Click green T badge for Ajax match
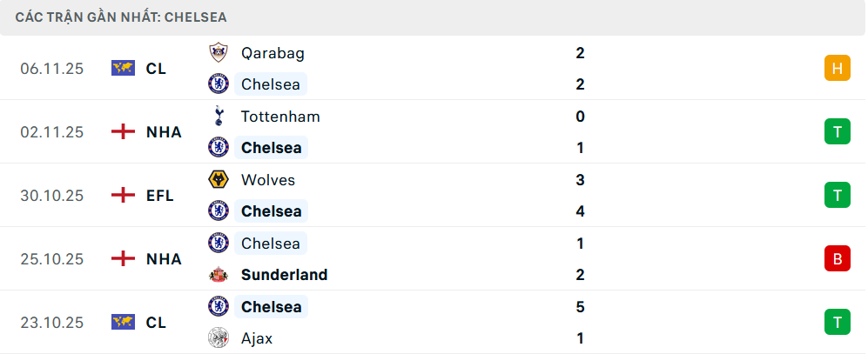The width and height of the screenshot is (868, 354). 837,323
